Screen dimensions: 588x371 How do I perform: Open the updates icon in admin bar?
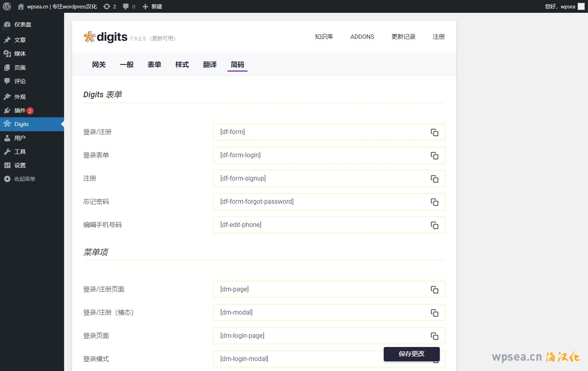tap(109, 6)
